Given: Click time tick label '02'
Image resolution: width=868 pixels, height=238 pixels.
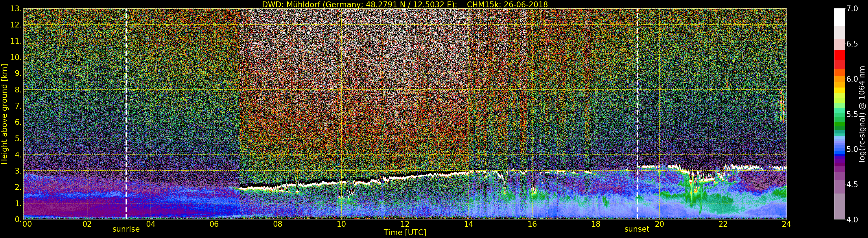Looking at the screenshot, I should click(x=87, y=224).
